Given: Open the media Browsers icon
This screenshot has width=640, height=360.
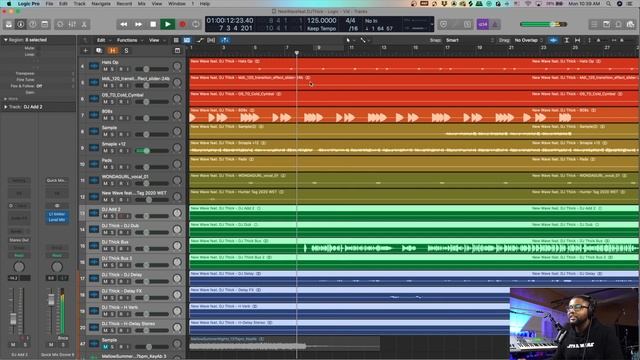Looking at the screenshot, I should (630, 24).
